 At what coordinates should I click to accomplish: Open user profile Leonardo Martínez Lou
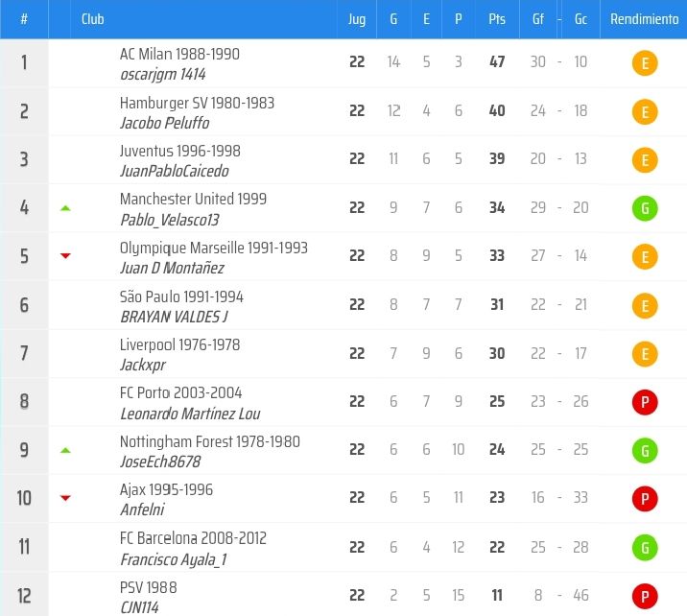[x=190, y=415]
